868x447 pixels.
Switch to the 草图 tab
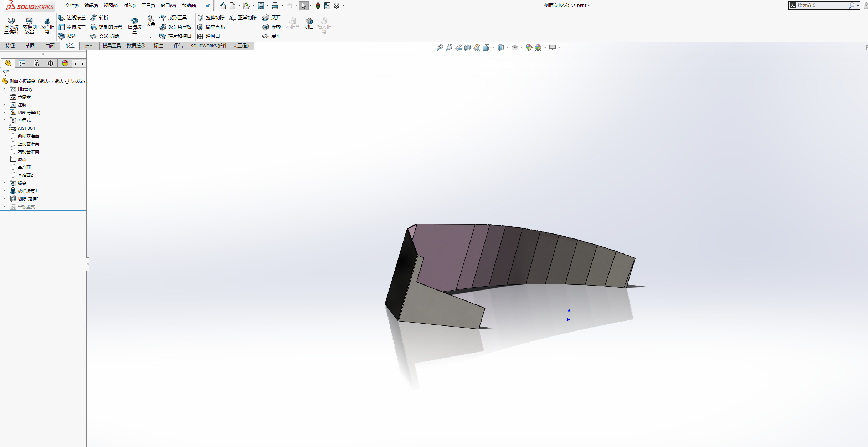(x=30, y=46)
